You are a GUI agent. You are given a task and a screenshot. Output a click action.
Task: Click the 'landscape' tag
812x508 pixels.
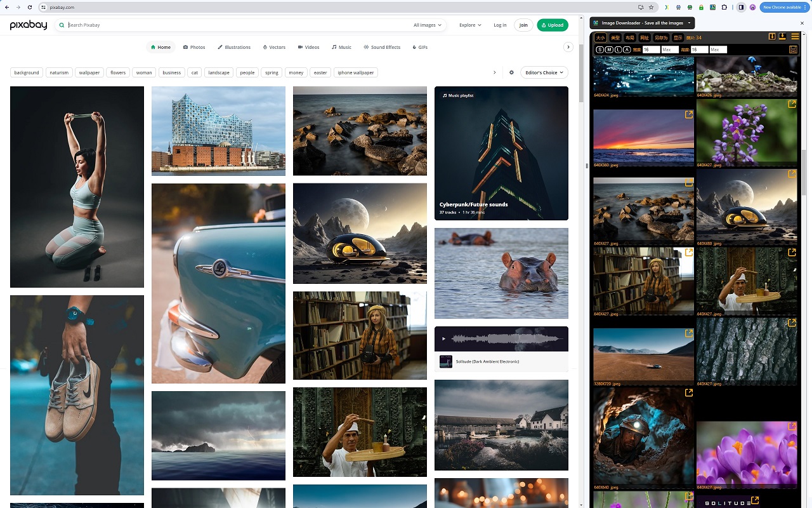coord(219,72)
